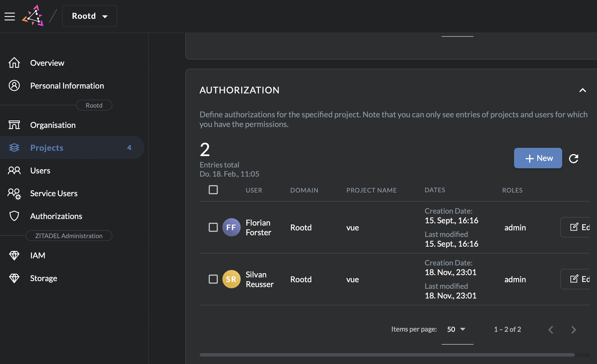597x364 pixels.
Task: Click the DATES column header
Action: [435, 190]
